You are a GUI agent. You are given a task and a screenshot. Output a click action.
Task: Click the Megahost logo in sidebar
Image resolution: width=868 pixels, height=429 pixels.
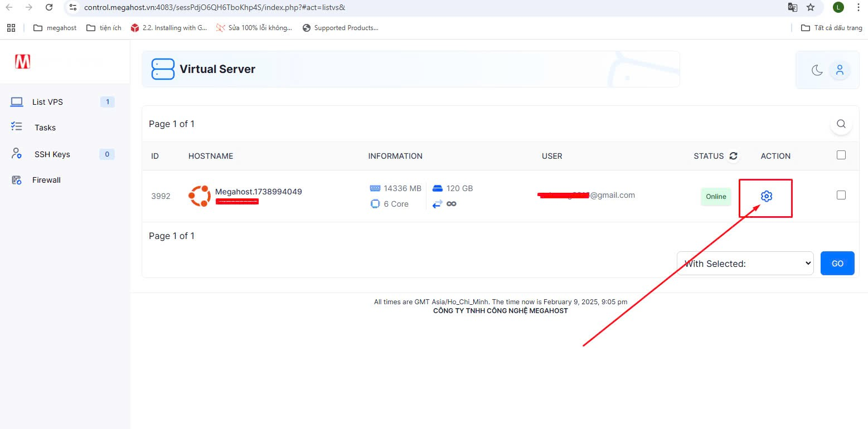pyautogui.click(x=23, y=62)
